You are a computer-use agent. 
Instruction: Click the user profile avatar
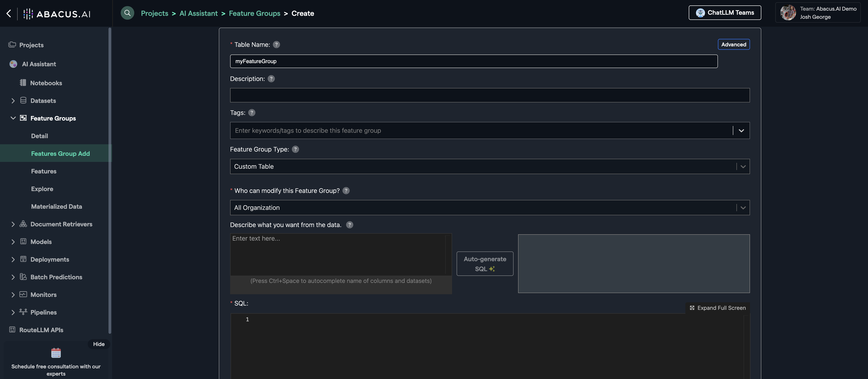(788, 13)
